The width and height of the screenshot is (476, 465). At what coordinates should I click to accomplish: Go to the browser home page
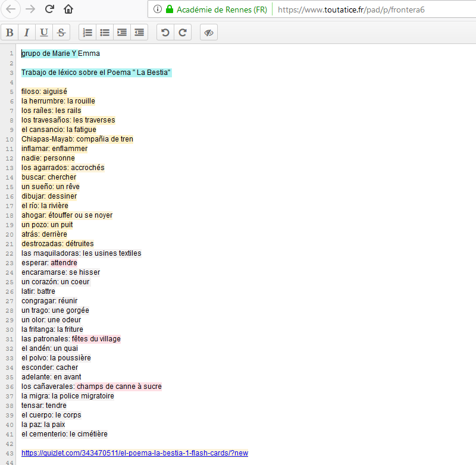(x=69, y=9)
